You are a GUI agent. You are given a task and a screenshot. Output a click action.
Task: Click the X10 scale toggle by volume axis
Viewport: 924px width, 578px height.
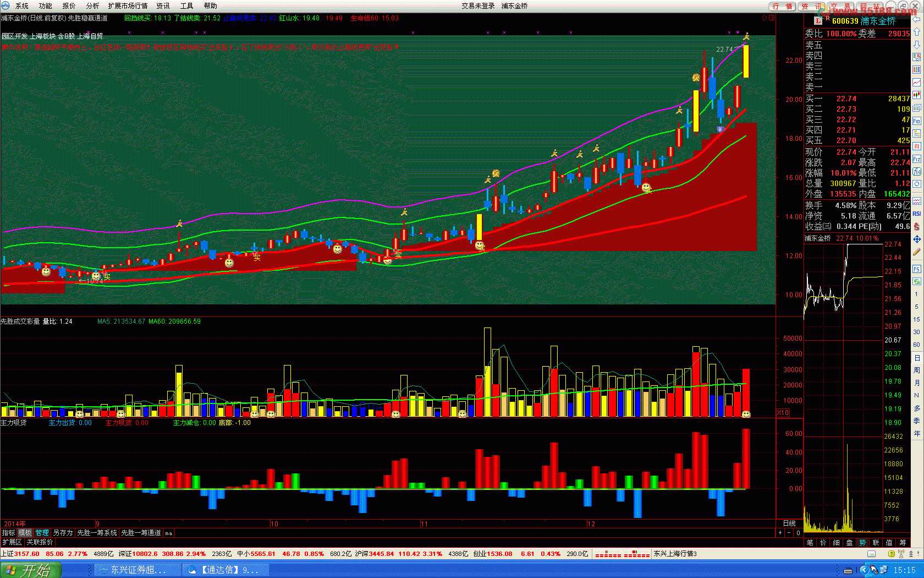pyautogui.click(x=783, y=413)
